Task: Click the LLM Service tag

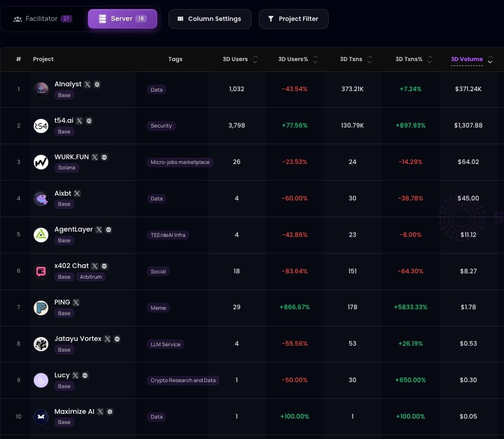Action: click(x=166, y=344)
